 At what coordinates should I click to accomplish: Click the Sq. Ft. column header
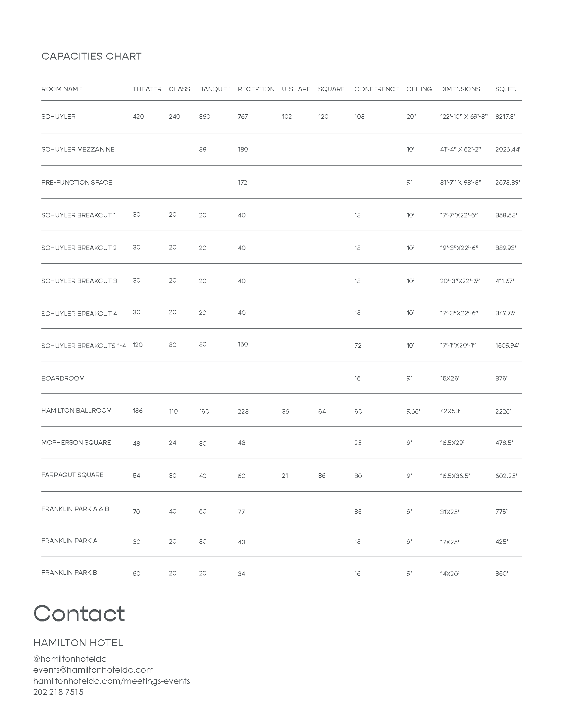click(505, 89)
